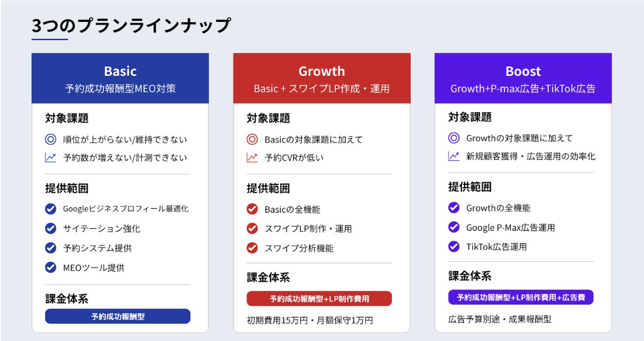Image resolution: width=644 pixels, height=341 pixels.
Task: Click the purple 予約成功報酬型+LP制作費用+広告費 button
Action: coord(521,297)
